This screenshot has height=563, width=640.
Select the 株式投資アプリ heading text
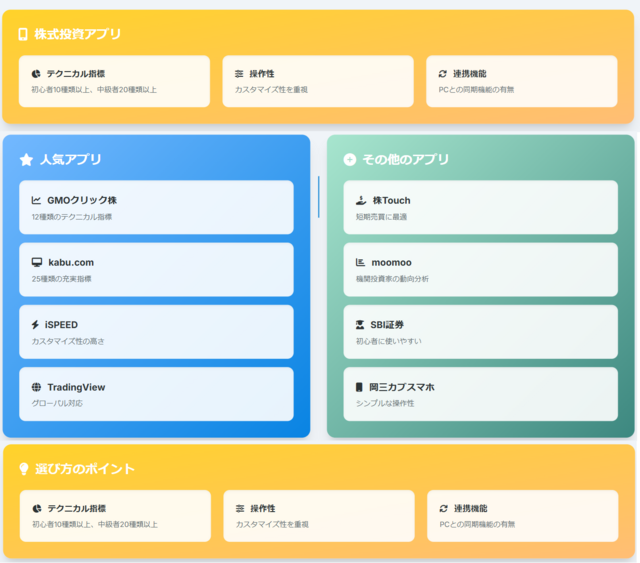click(78, 34)
